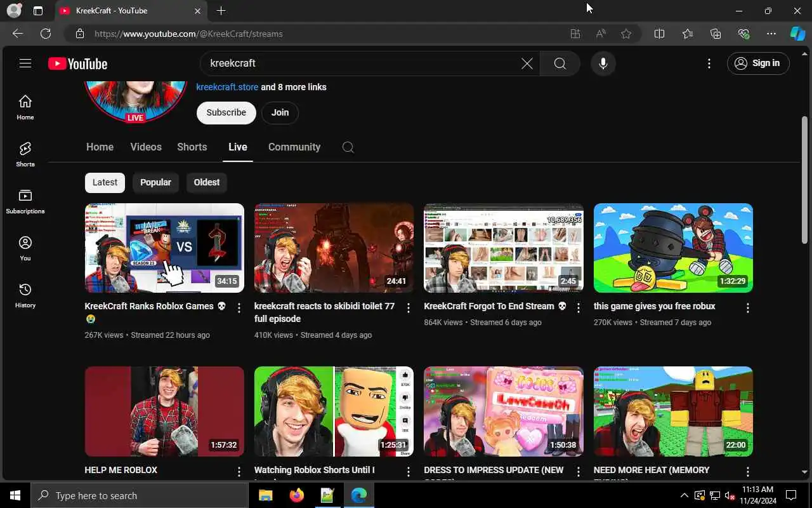Open options for KreekCraft Ranks Roblox Games
The width and height of the screenshot is (812, 508).
239,308
